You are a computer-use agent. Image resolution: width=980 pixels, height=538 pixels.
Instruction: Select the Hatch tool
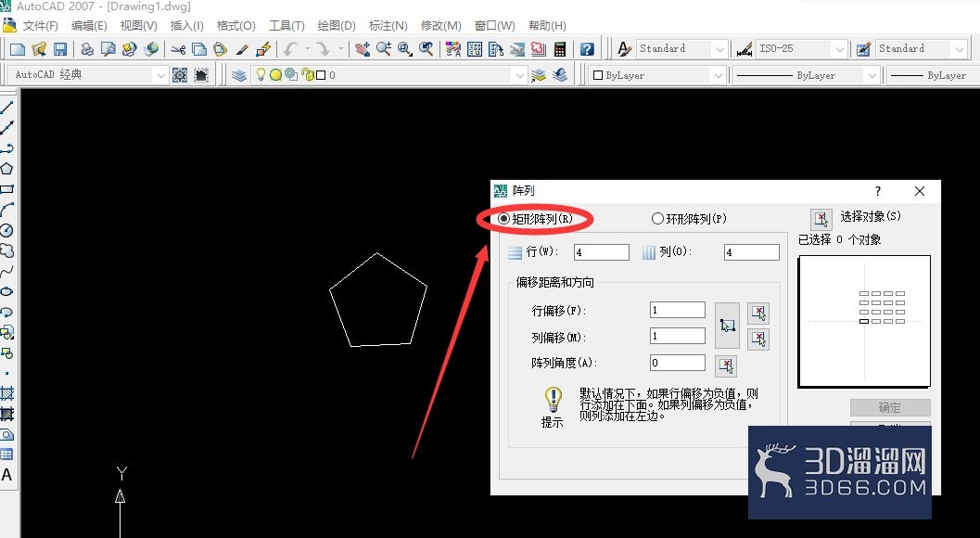pyautogui.click(x=6, y=393)
